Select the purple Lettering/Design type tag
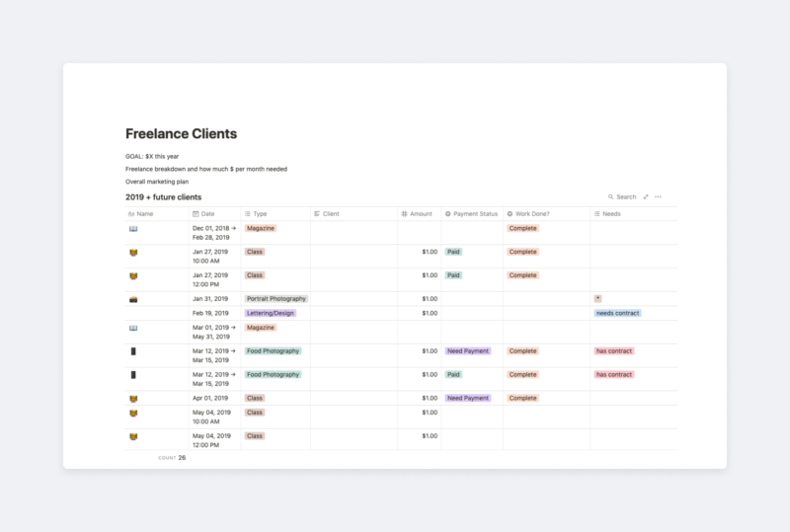Image resolution: width=790 pixels, height=532 pixels. click(271, 313)
